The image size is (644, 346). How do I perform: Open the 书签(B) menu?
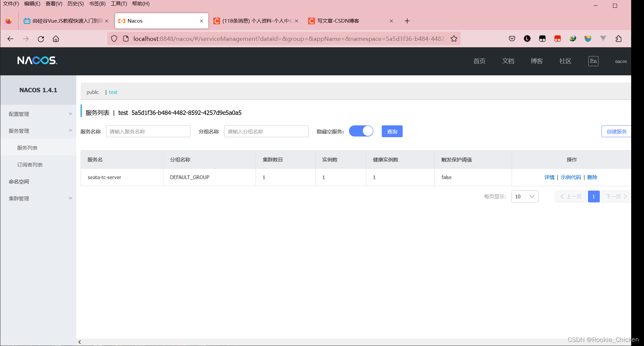coord(97,4)
